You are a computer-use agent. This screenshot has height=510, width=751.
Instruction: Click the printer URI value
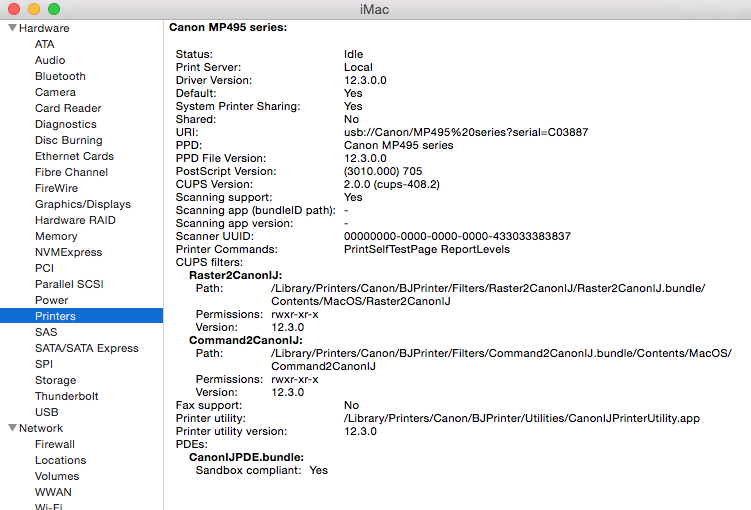coord(466,132)
